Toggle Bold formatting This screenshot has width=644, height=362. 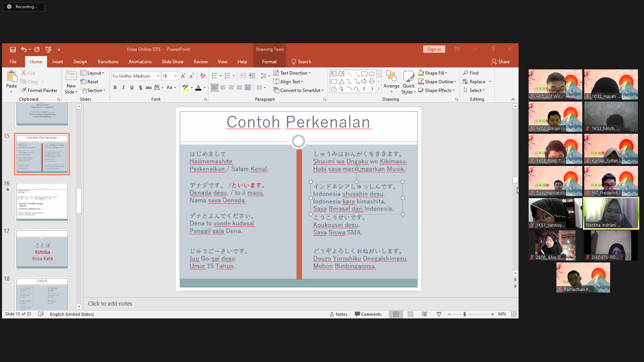pyautogui.click(x=115, y=88)
